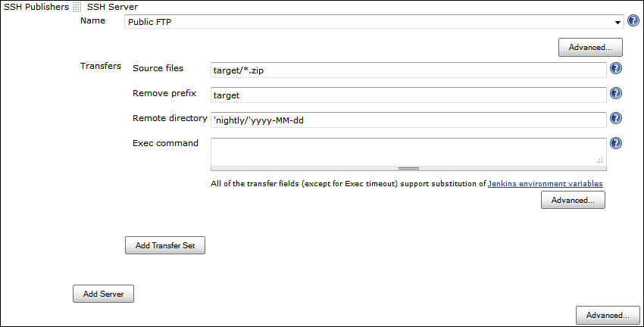The width and height of the screenshot is (644, 327).
Task: Click the Exec command textarea corner resize grip
Action: 599,160
